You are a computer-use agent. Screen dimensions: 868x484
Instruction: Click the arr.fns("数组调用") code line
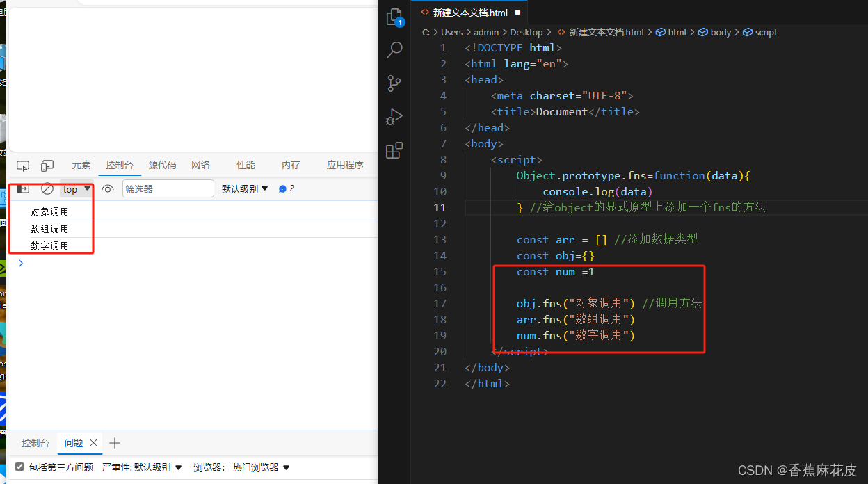coord(576,320)
